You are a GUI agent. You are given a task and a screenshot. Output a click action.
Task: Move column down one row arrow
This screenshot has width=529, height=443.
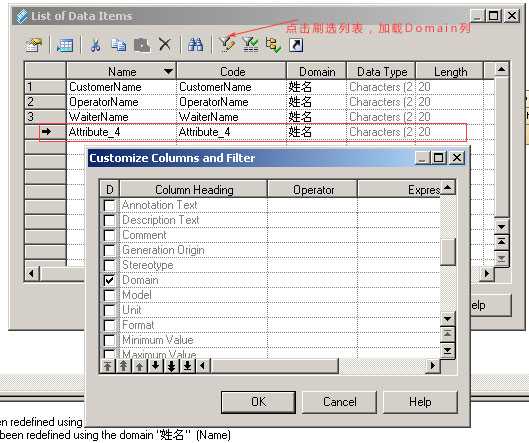tap(156, 366)
